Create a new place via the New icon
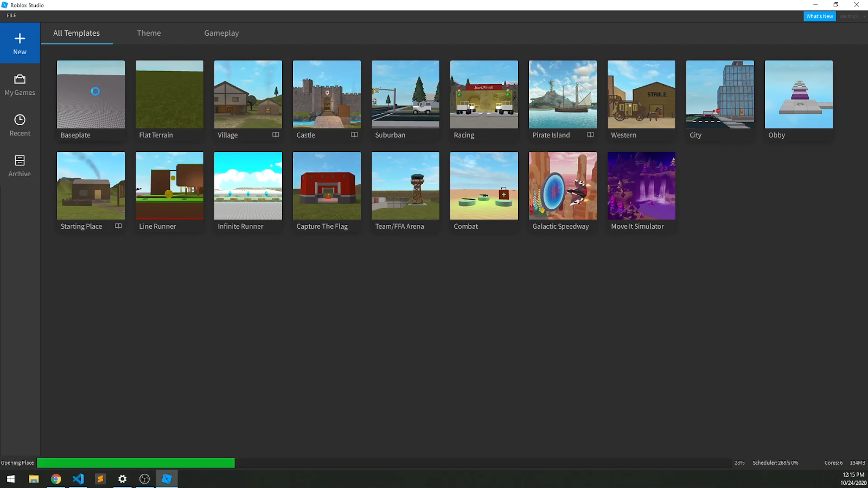Image resolution: width=868 pixels, height=488 pixels. click(x=20, y=43)
